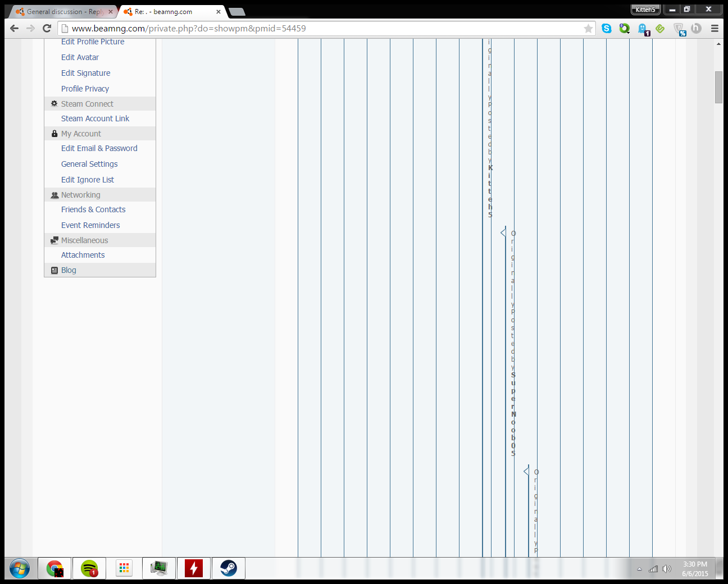Click the My Account lock icon

click(x=54, y=134)
